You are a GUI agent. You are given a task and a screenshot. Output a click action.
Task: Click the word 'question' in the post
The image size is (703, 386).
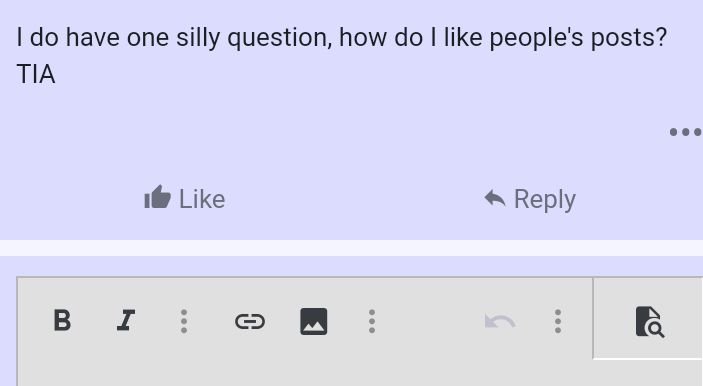(x=280, y=38)
